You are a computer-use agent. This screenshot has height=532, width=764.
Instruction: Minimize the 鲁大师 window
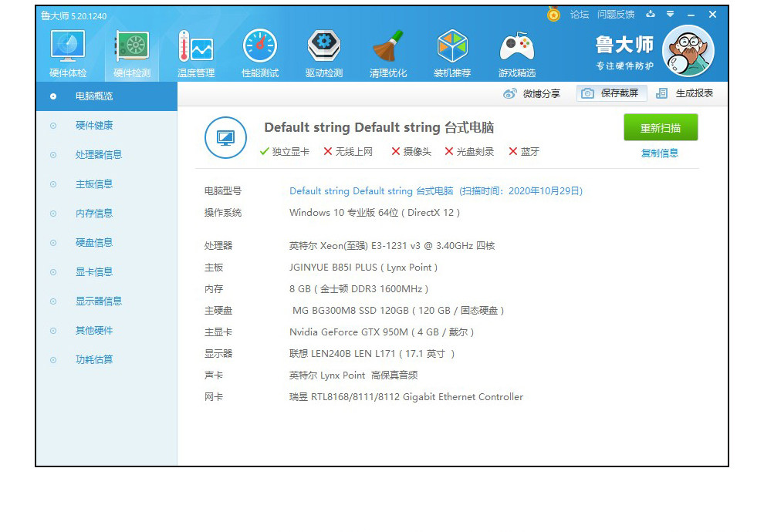click(x=691, y=15)
